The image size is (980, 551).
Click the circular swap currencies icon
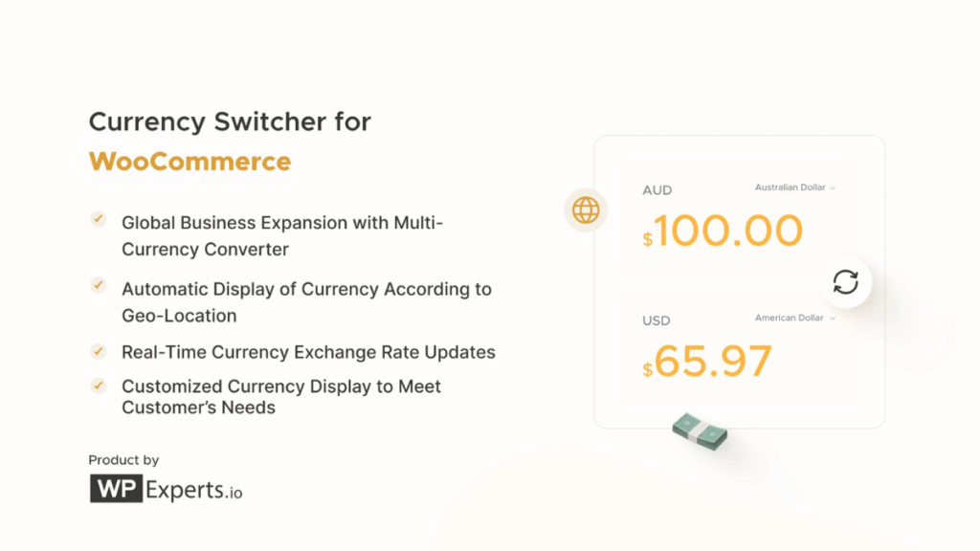845,281
